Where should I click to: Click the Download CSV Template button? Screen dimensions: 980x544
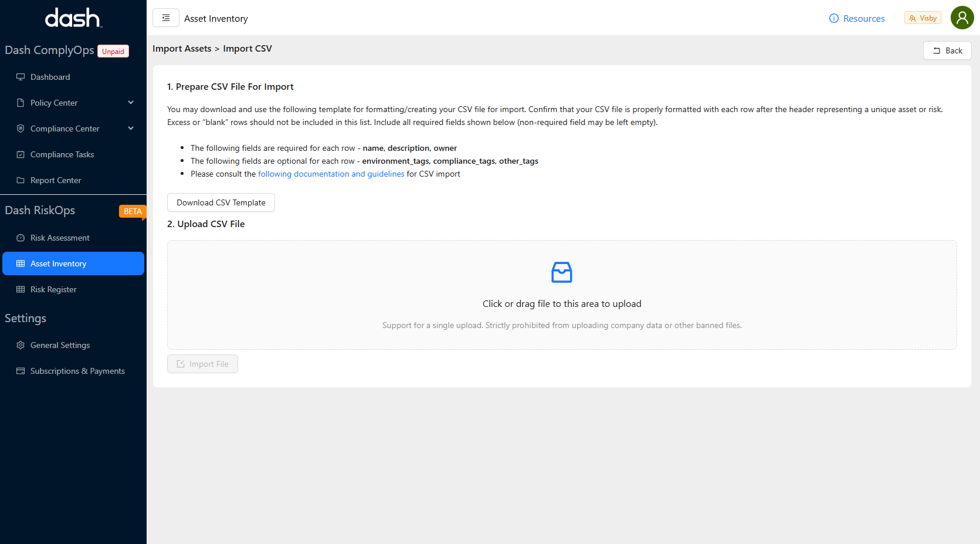coord(221,202)
